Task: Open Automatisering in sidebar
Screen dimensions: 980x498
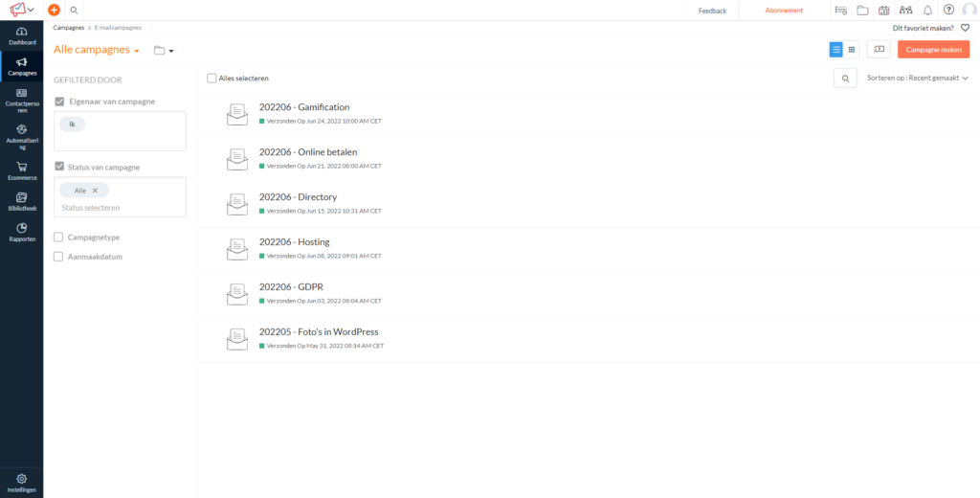Action: (x=22, y=139)
